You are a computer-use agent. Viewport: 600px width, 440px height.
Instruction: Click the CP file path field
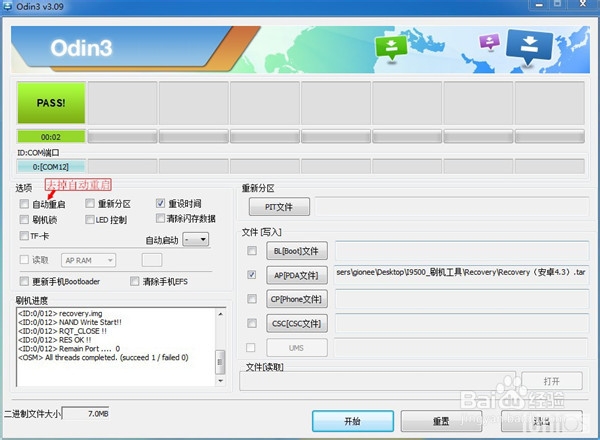pyautogui.click(x=462, y=299)
